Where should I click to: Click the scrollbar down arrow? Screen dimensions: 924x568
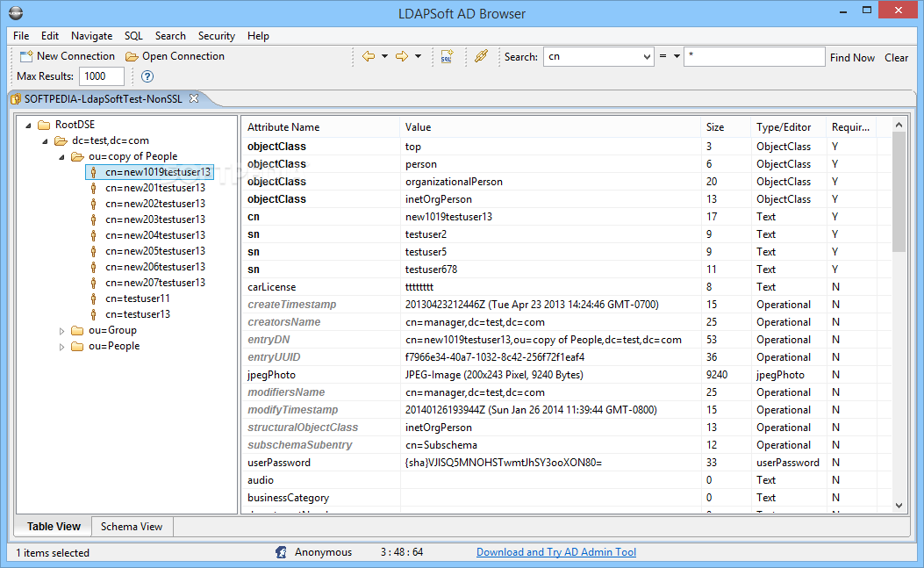coord(899,506)
